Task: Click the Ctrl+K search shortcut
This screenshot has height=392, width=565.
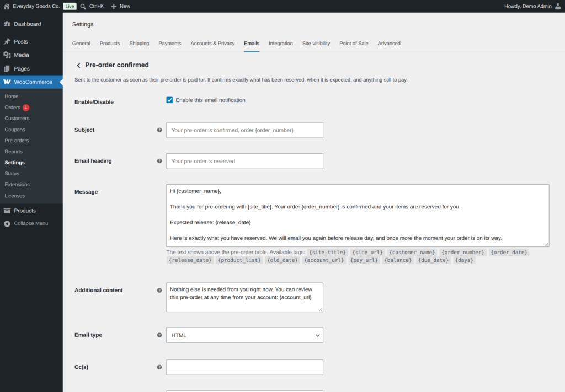Action: pyautogui.click(x=96, y=6)
